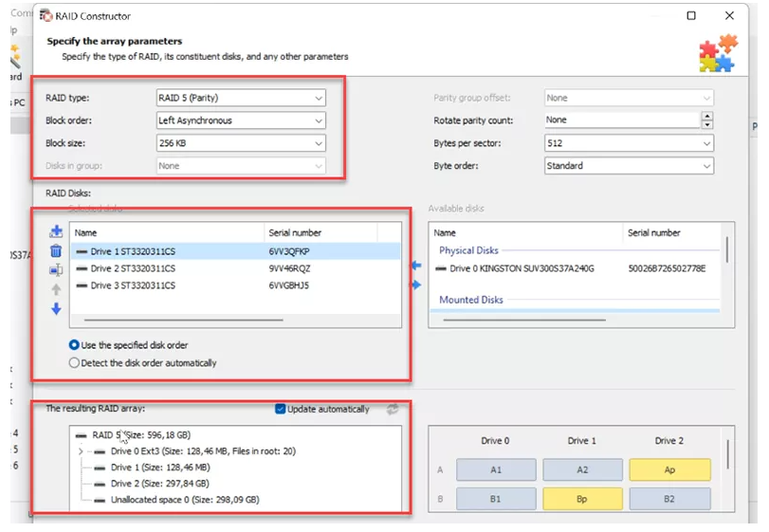Screen dimensions: 769x532
Task: Click the layout diagram vertical scrollbar
Action: (x=728, y=454)
